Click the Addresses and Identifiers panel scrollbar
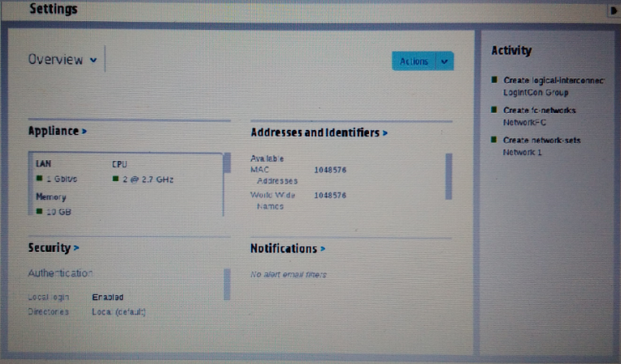Image resolution: width=621 pixels, height=364 pixels. coord(448,175)
